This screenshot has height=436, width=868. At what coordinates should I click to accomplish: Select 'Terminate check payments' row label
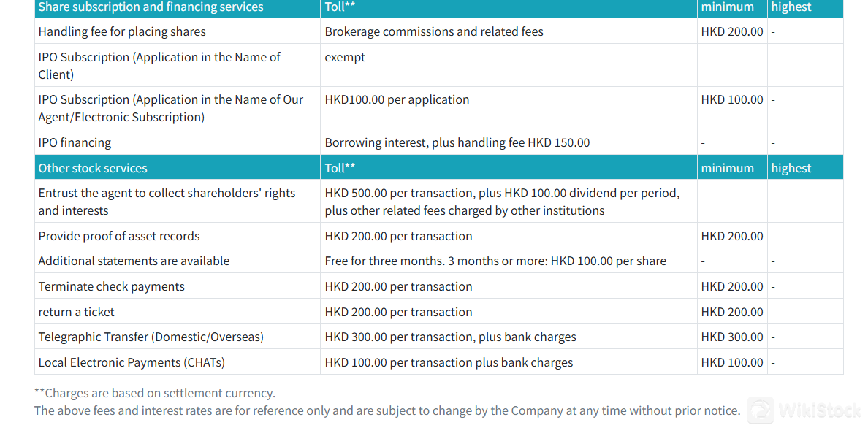(x=111, y=286)
